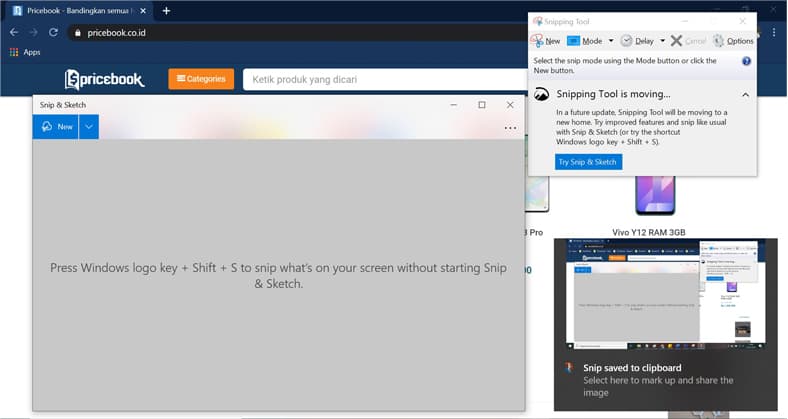Click the Snipping Tool help icon
The height and width of the screenshot is (419, 788).
[746, 61]
